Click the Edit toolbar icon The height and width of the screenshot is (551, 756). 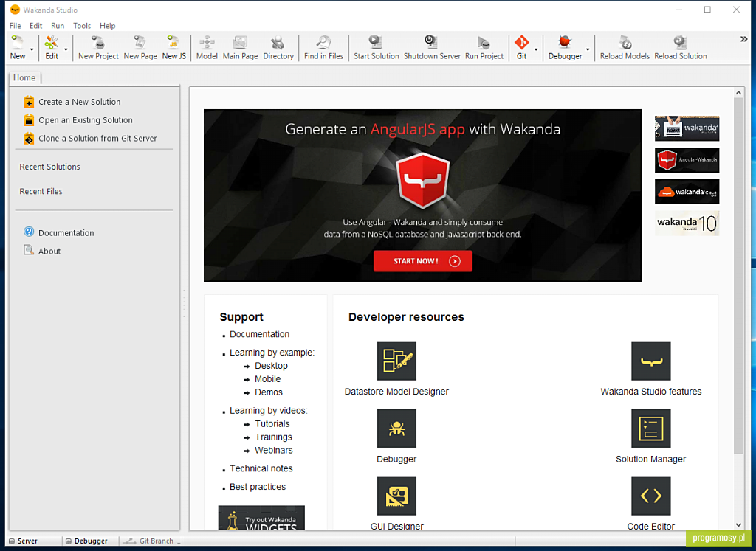(x=52, y=44)
